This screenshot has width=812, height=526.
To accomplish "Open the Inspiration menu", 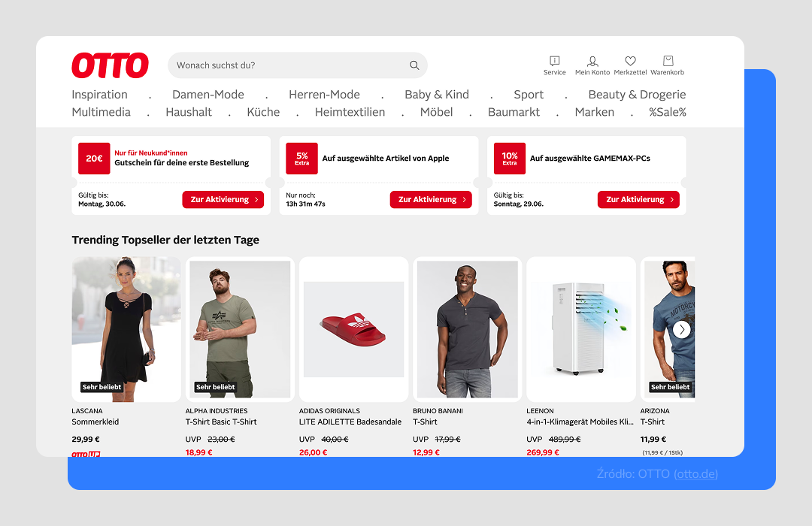I will point(99,95).
